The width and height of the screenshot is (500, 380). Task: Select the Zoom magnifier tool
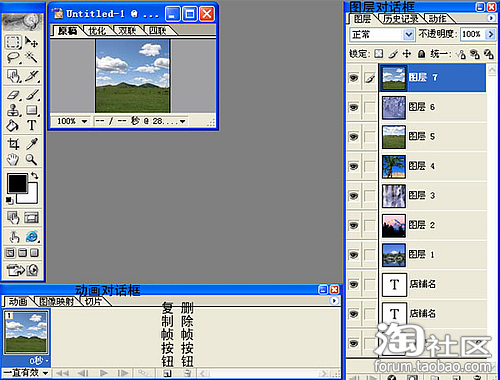pyautogui.click(x=32, y=160)
